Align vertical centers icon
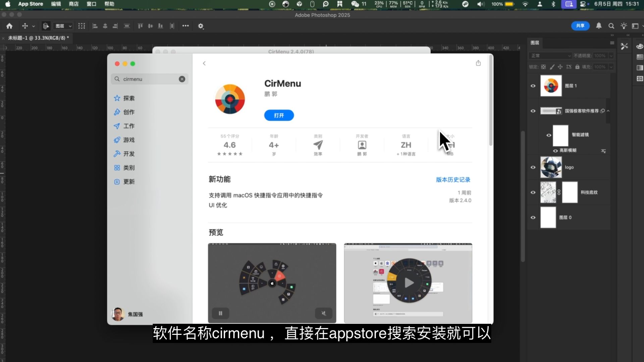 click(x=150, y=26)
